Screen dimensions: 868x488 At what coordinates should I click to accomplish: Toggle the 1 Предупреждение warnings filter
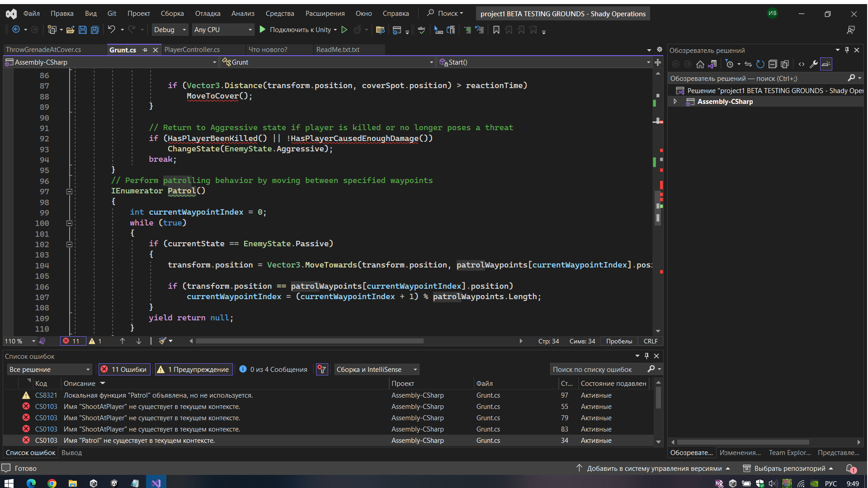pyautogui.click(x=193, y=369)
